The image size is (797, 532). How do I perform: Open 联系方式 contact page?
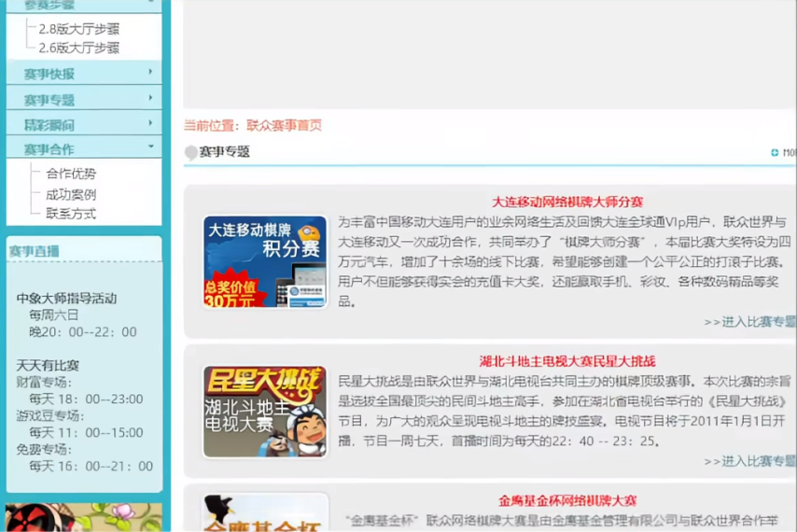(x=71, y=214)
